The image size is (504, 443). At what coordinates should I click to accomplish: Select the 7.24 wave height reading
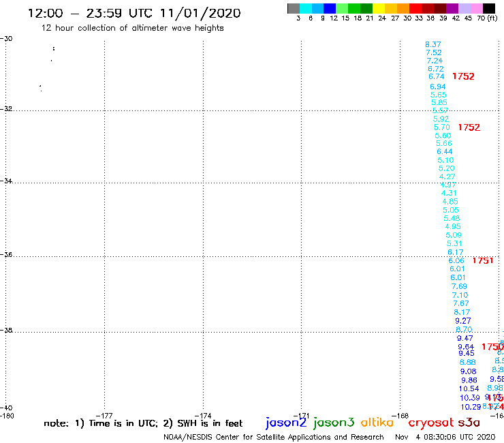pos(435,61)
